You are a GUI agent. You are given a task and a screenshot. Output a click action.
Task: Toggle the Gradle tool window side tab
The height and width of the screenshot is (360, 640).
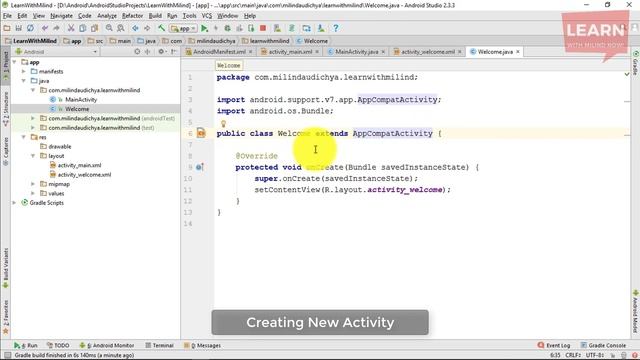[x=636, y=63]
